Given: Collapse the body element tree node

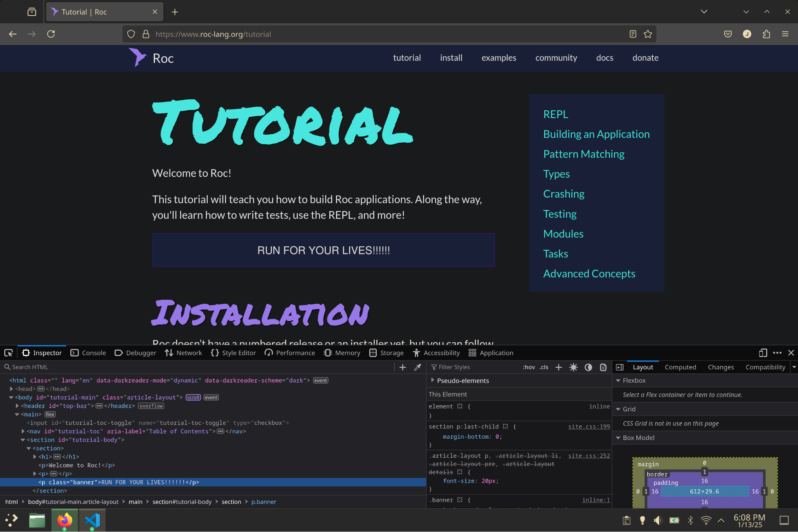Looking at the screenshot, I should pos(11,397).
